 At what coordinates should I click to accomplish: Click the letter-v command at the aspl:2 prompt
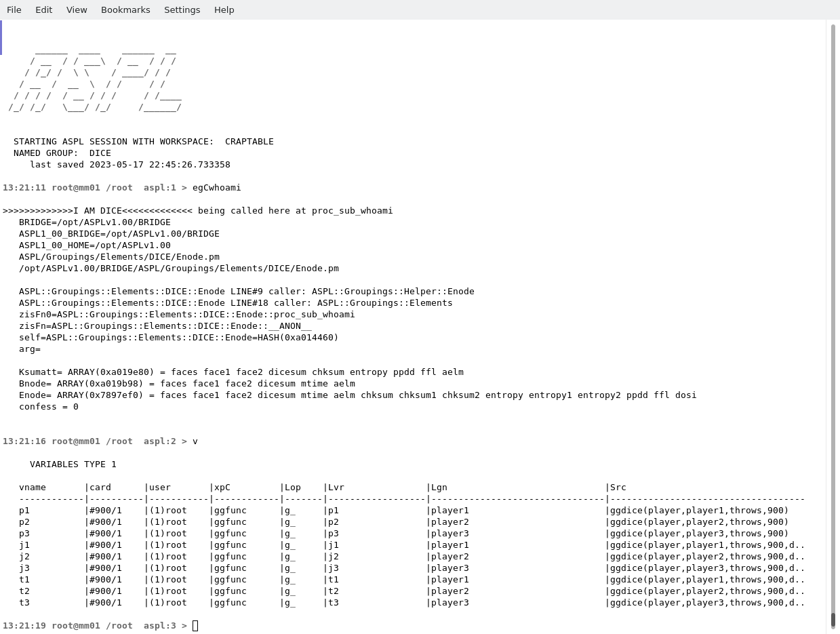(195, 441)
